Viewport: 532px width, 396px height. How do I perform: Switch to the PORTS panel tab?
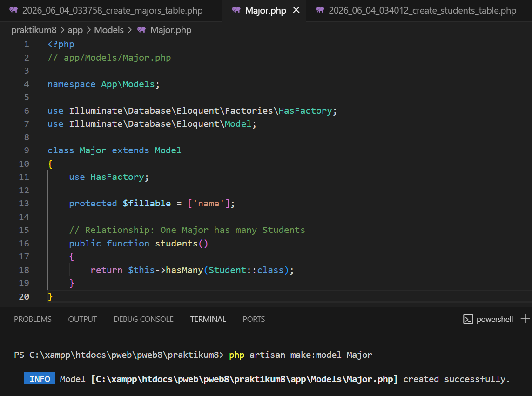254,319
